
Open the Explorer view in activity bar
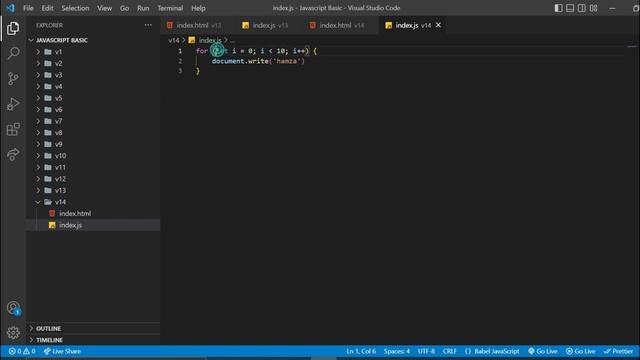[x=13, y=28]
